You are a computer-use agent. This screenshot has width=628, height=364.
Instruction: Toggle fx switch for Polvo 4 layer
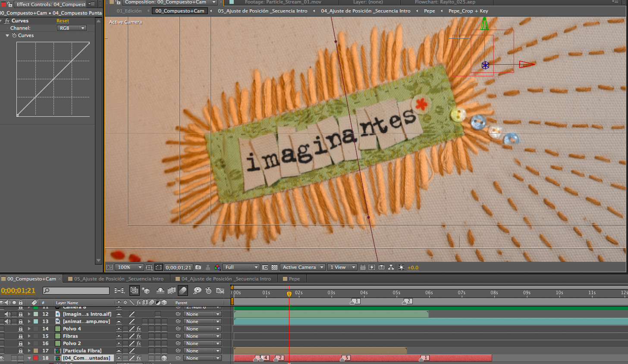pos(139,329)
